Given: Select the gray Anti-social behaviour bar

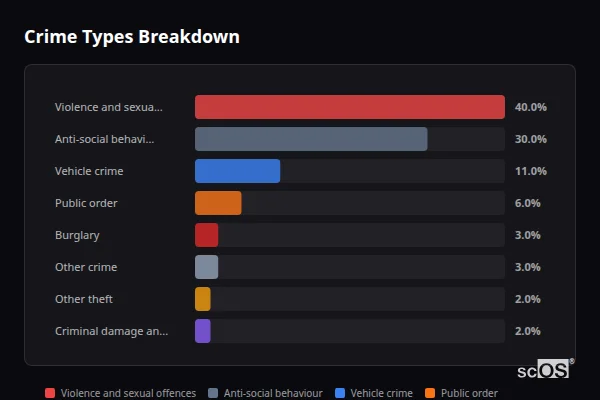Looking at the screenshot, I should tap(311, 139).
